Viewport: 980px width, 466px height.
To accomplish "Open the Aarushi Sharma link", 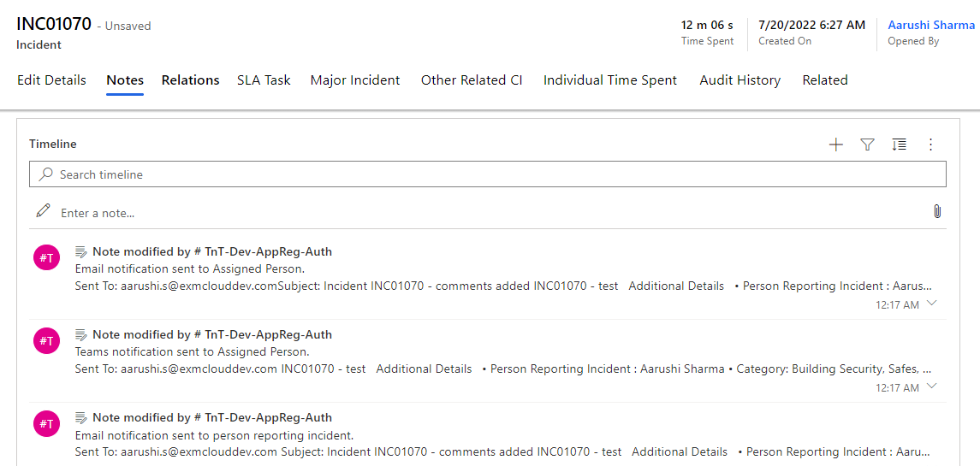I will pos(931,25).
